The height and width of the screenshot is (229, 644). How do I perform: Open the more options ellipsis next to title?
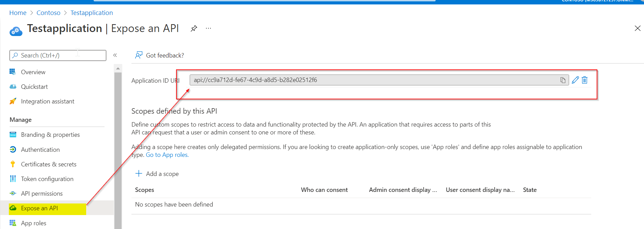point(208,28)
